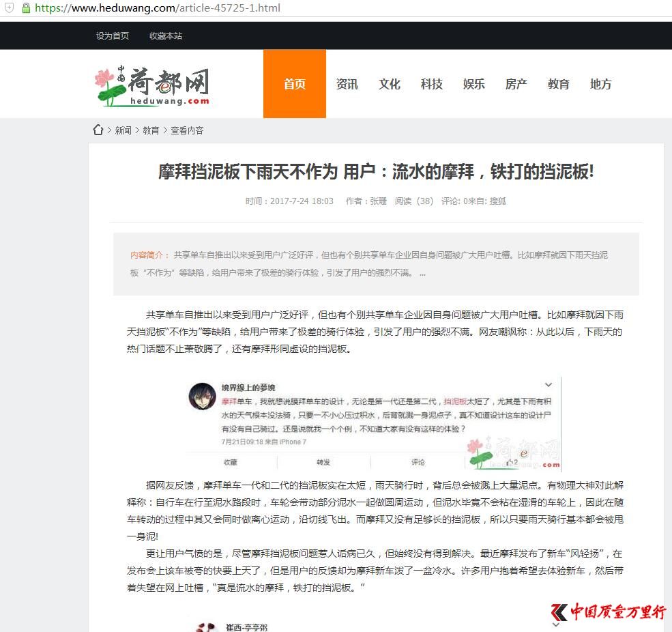Open the 娱乐 navigation tab
Viewport: 672px width, 632px height.
(473, 84)
